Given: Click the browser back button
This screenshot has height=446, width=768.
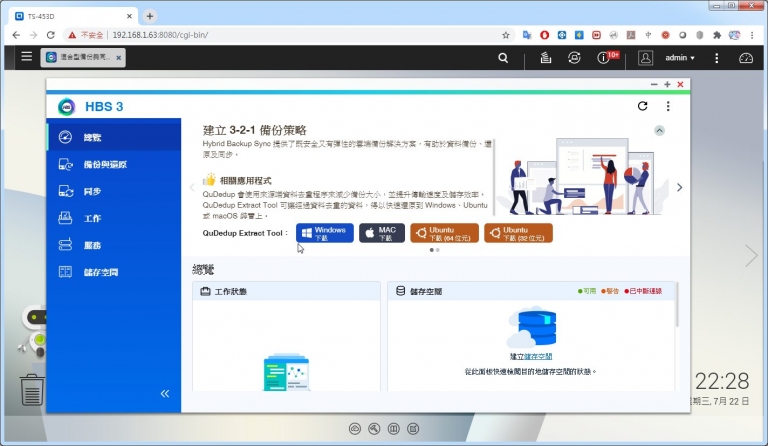Looking at the screenshot, I should (x=16, y=35).
